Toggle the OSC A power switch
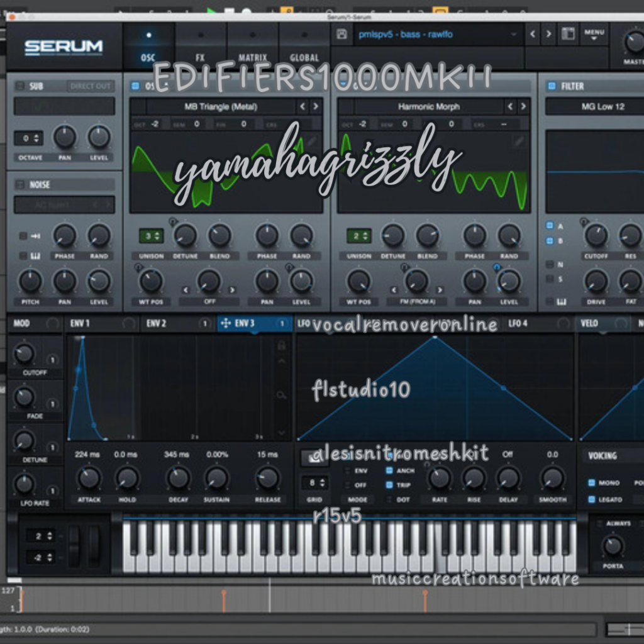 135,86
